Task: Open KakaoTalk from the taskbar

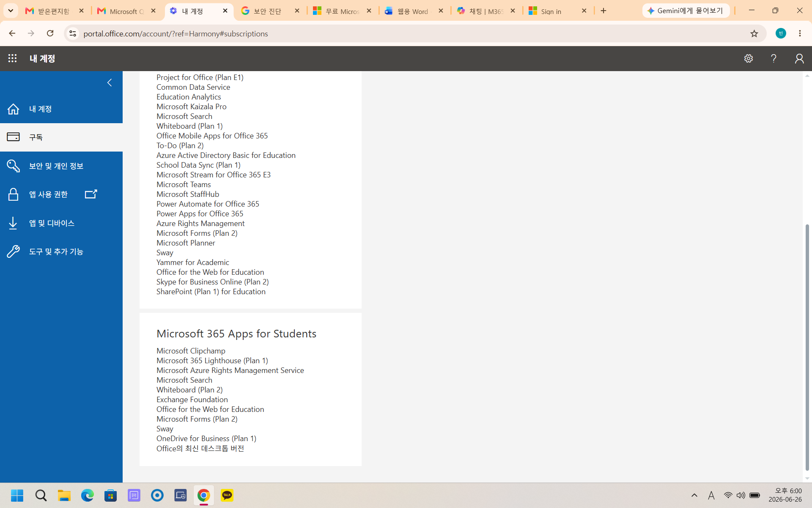Action: [227, 495]
